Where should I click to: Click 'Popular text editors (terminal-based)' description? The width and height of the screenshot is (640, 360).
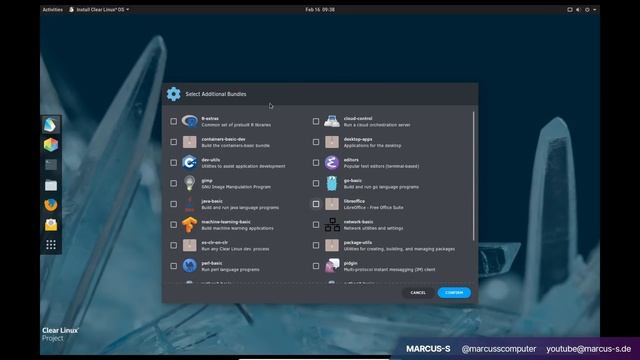[x=381, y=167]
